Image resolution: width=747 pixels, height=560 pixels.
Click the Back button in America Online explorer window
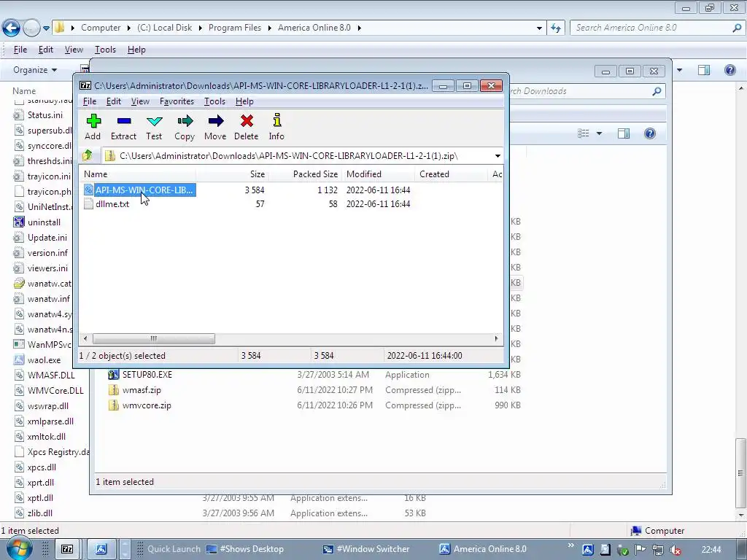click(12, 28)
